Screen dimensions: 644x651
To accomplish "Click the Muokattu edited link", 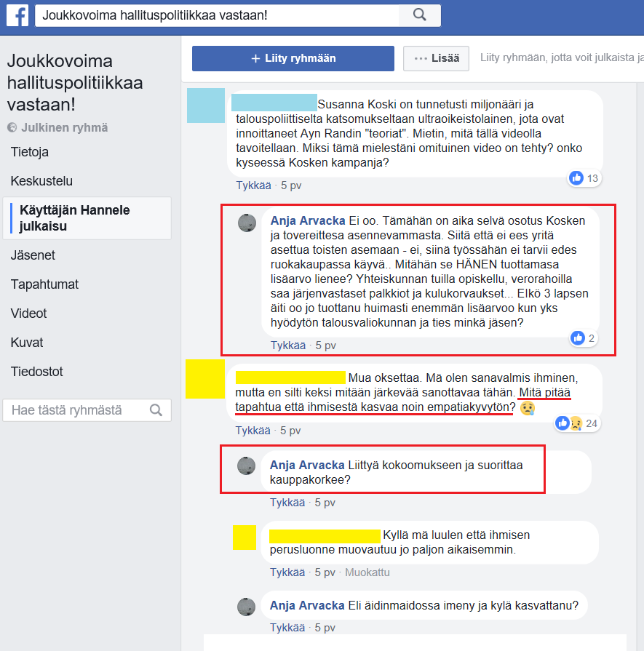I will pos(367,572).
